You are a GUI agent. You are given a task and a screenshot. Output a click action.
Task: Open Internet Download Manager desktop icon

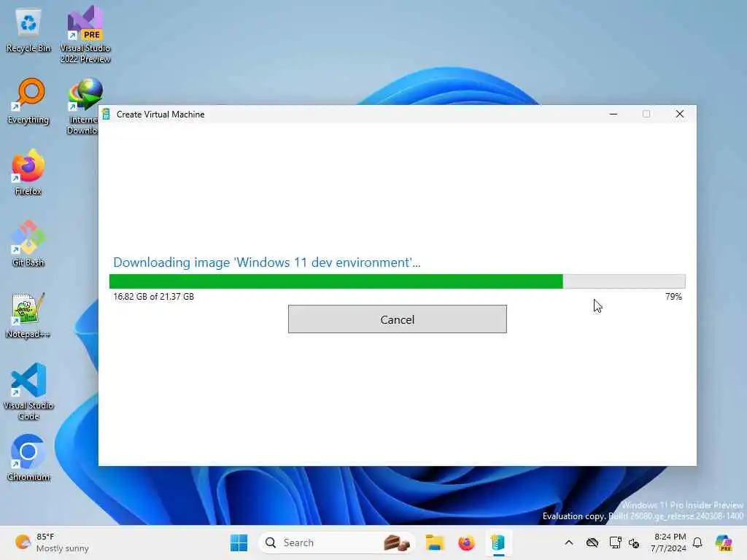click(83, 106)
